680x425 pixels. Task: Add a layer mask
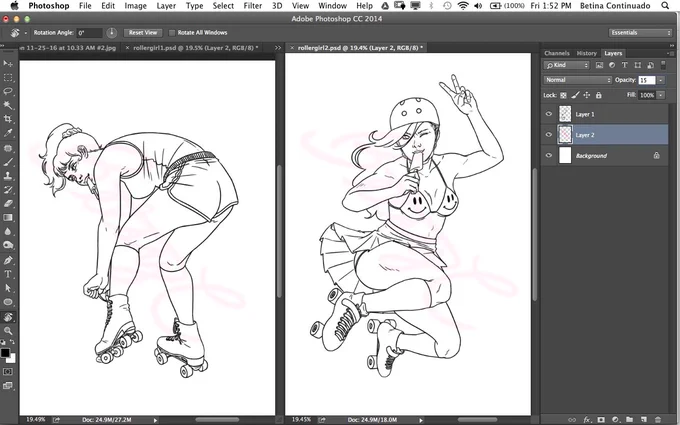[601, 419]
